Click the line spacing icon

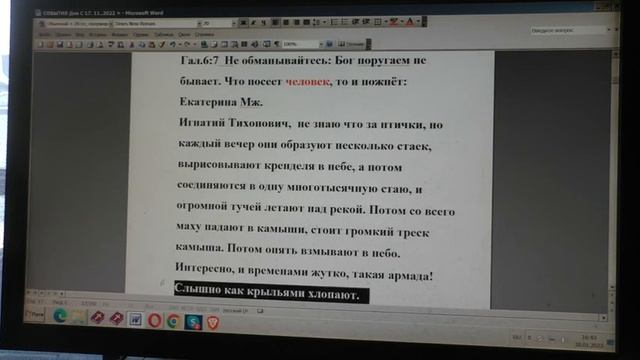[x=316, y=22]
